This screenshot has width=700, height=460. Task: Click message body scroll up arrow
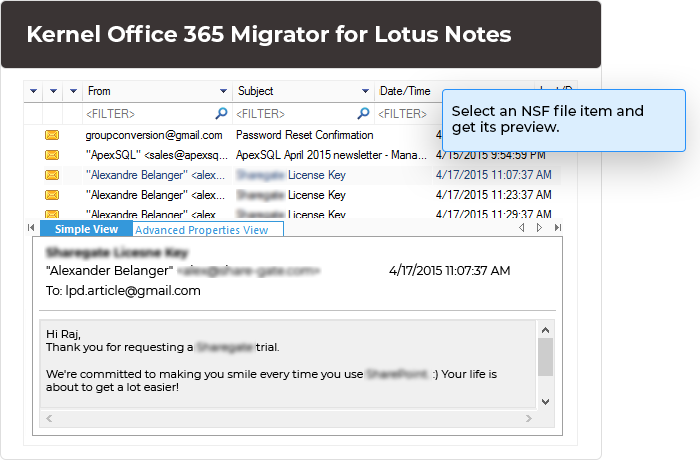click(545, 330)
